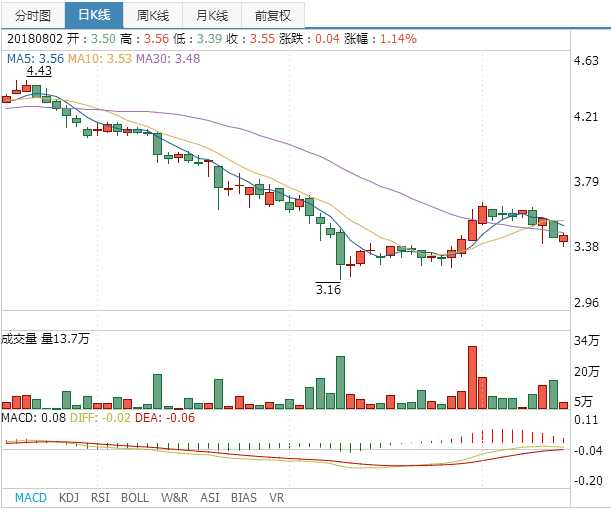Select the W&R indicator
611x513 pixels.
pyautogui.click(x=175, y=497)
